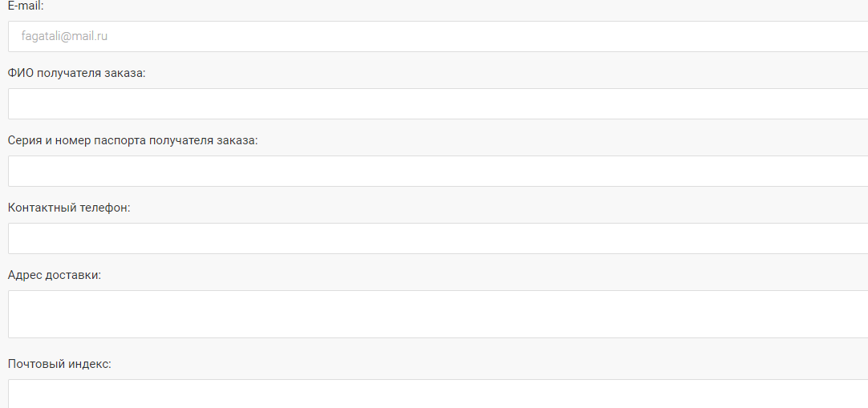
Task: Click the 'E-mail:' field label
Action: click(x=26, y=5)
